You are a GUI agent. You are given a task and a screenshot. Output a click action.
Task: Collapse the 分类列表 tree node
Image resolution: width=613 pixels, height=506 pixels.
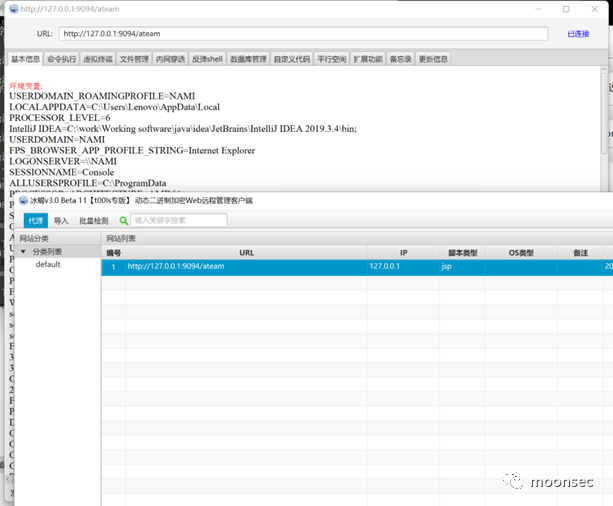point(23,251)
